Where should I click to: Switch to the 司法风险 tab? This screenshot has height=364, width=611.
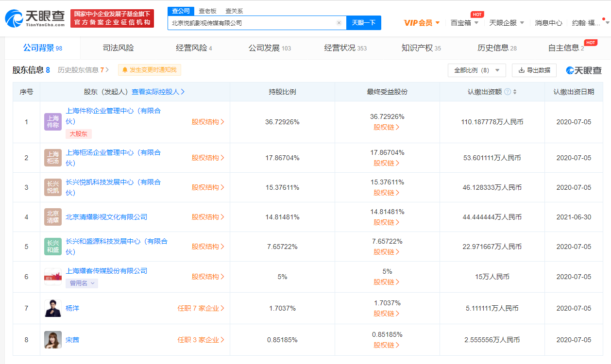(x=118, y=48)
